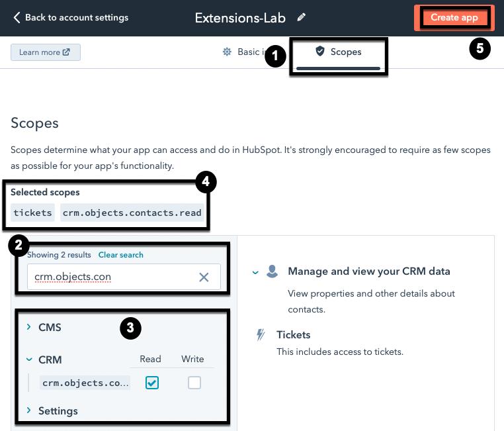Collapse Manage and view your CRM data
504x431 pixels.
[x=255, y=272]
